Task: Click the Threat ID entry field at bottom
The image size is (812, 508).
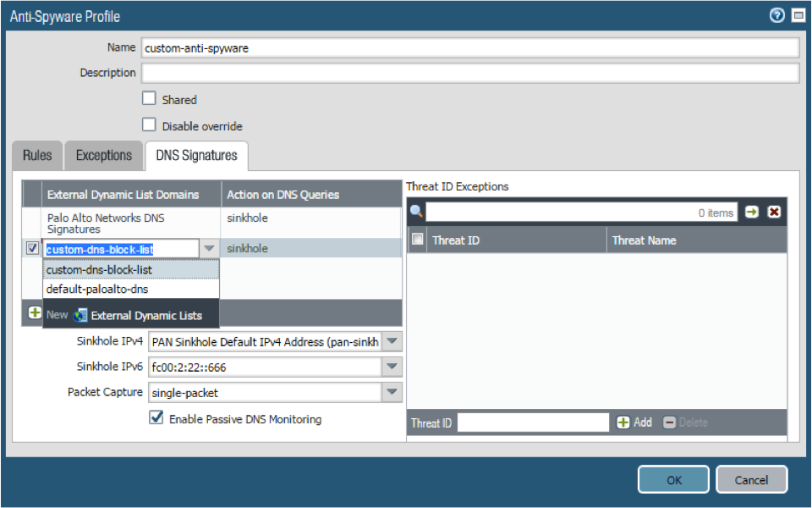Action: coord(533,423)
